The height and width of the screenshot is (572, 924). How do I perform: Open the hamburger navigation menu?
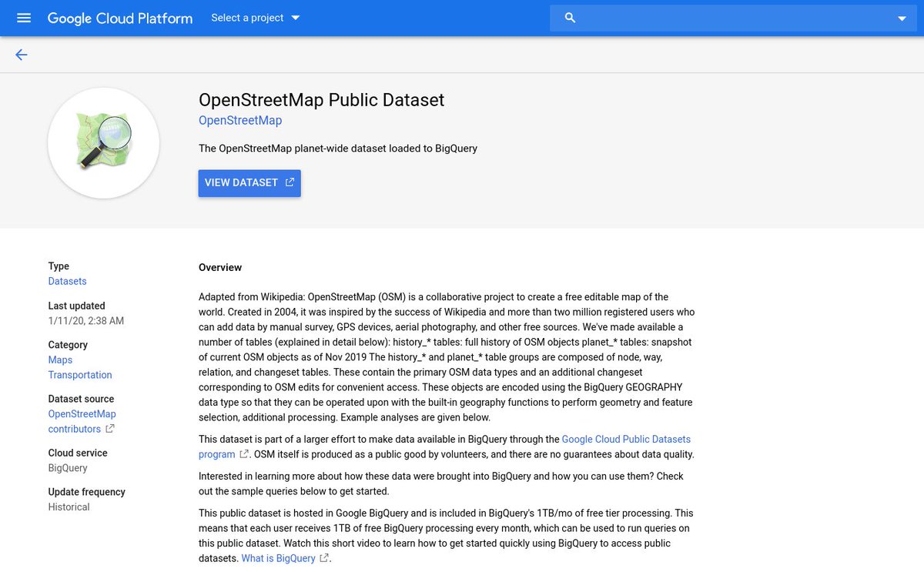(x=24, y=18)
